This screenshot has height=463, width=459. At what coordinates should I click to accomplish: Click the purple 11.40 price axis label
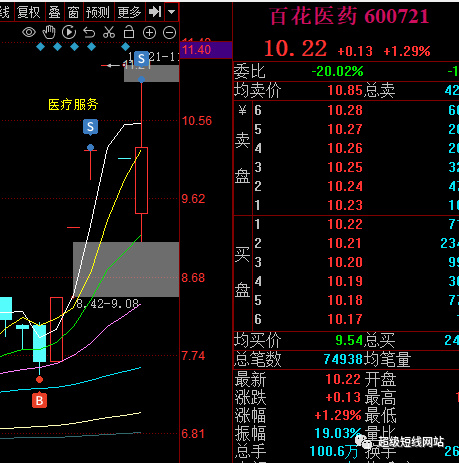(206, 50)
